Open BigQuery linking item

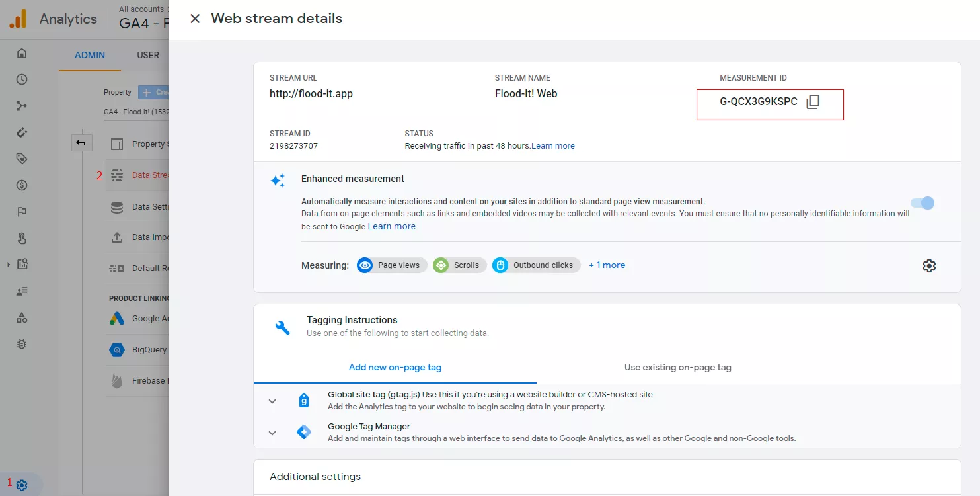(137, 349)
